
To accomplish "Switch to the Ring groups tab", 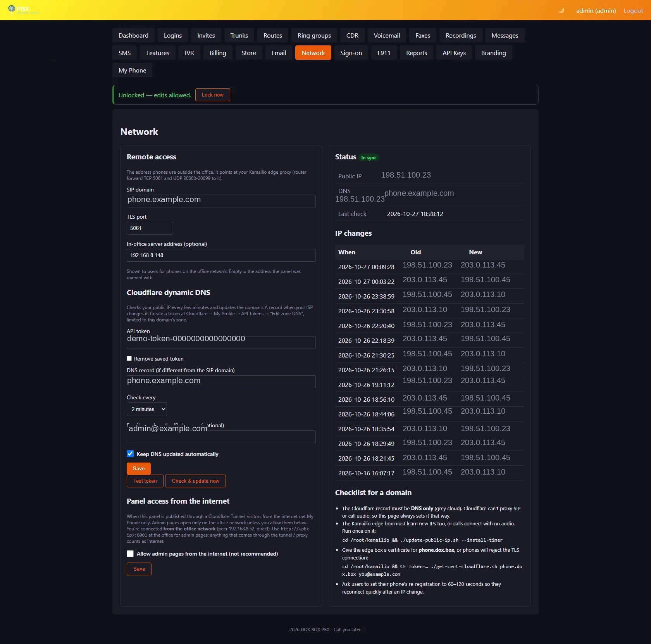I will [x=314, y=35].
